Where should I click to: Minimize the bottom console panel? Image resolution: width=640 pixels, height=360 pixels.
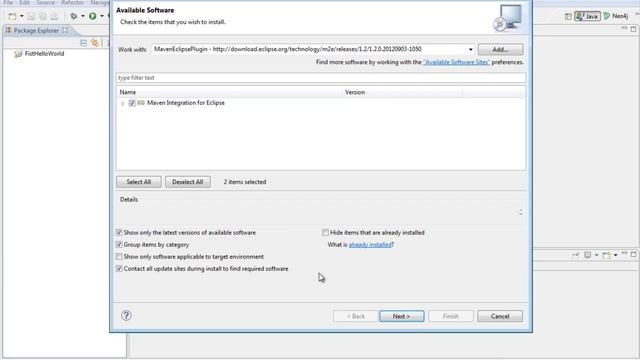(624, 253)
